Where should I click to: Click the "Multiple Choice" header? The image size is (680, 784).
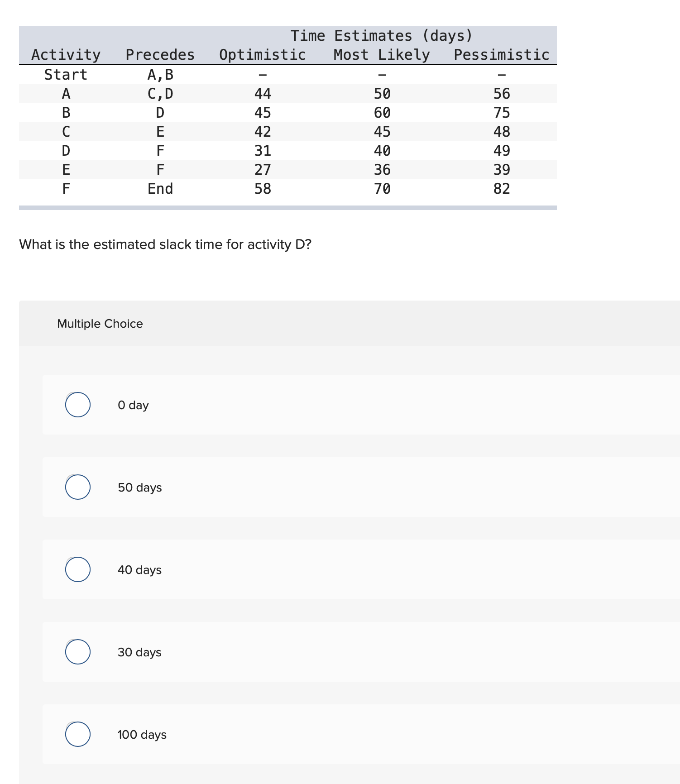point(101,324)
